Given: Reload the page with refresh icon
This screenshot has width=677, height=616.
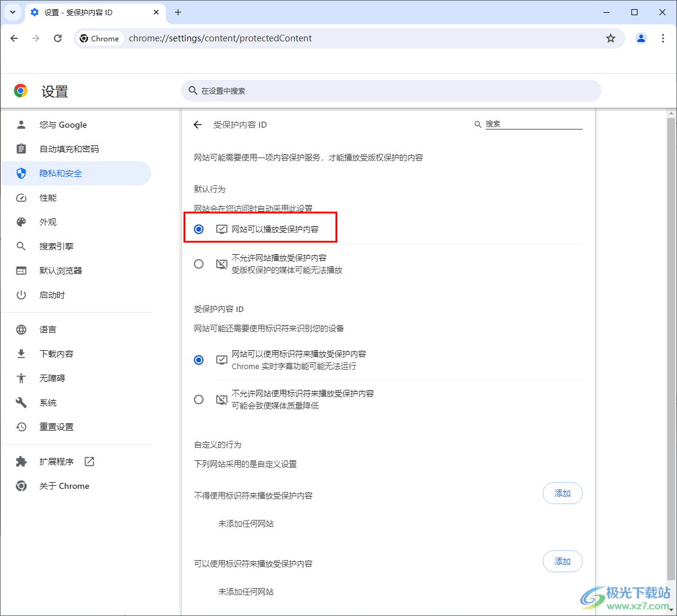Looking at the screenshot, I should point(58,38).
